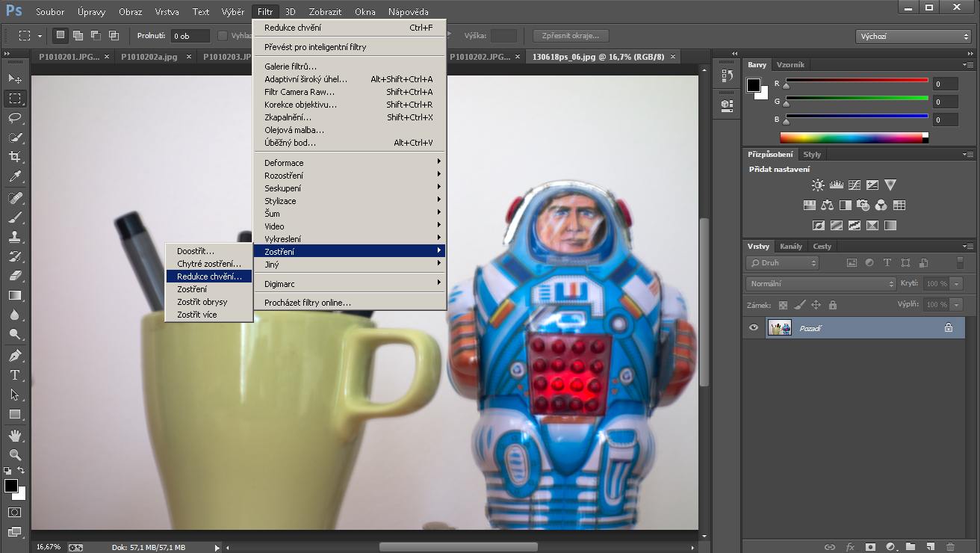Click Procházet filtry online menu entry
Screen dimensions: 980x553
[x=307, y=303]
